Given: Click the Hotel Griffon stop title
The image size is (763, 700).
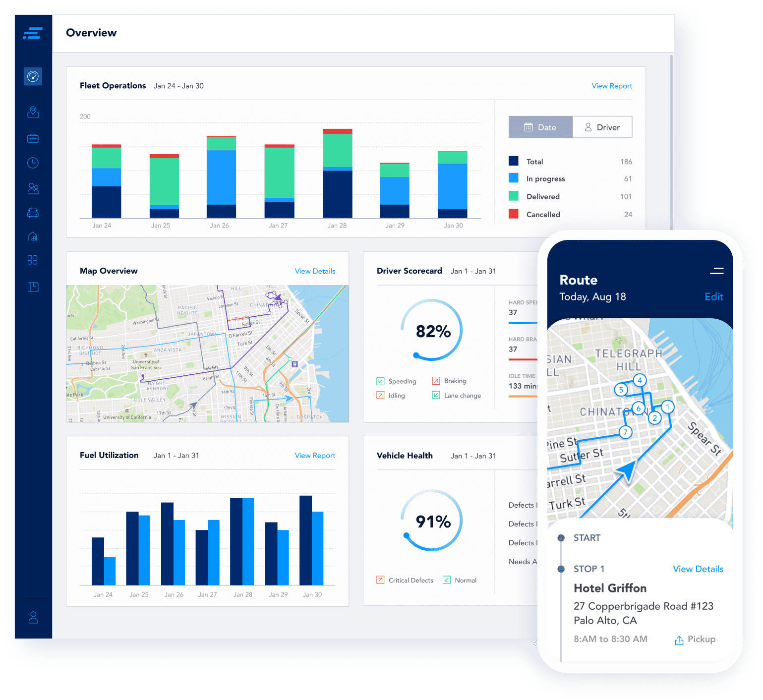Looking at the screenshot, I should click(x=610, y=588).
